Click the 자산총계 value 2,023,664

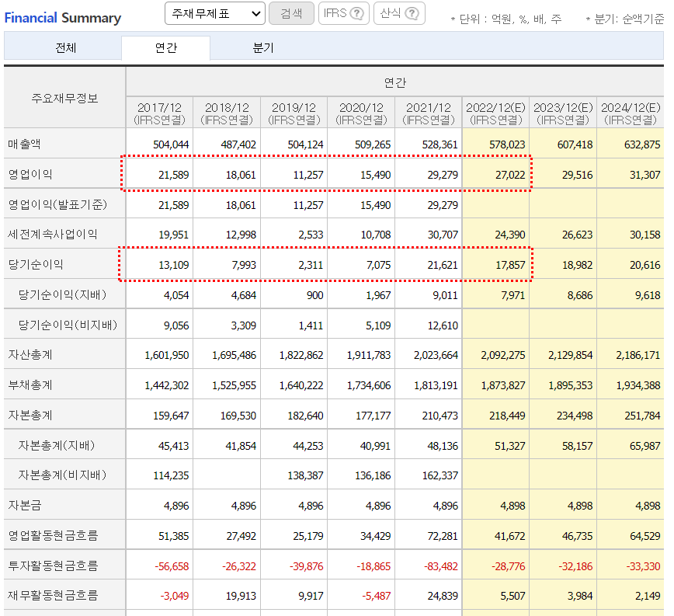[436, 355]
